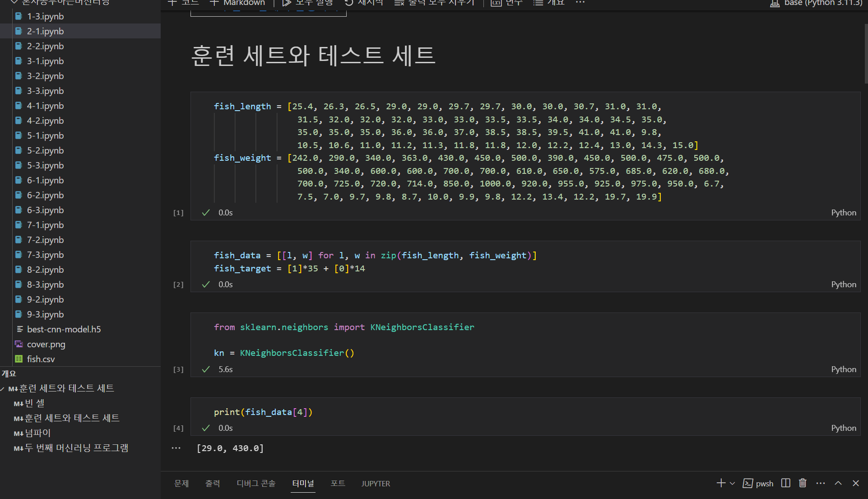The image size is (868, 499).
Task: Kill terminal using trash icon
Action: pos(803,483)
